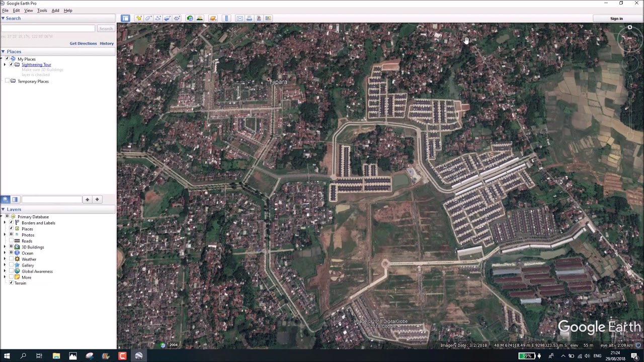Open File Explorer from the taskbar

(x=56, y=356)
